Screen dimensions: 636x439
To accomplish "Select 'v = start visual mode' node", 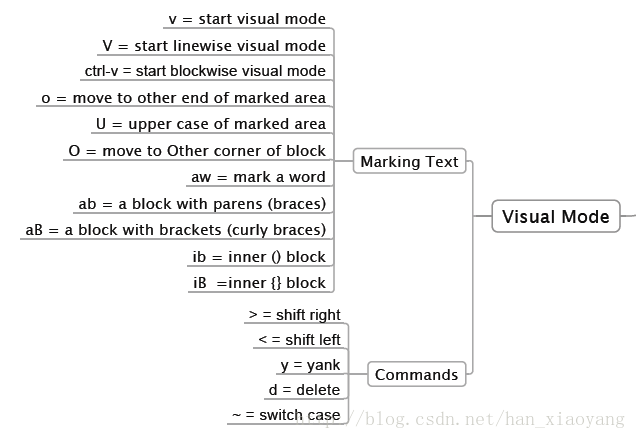I will click(x=247, y=19).
